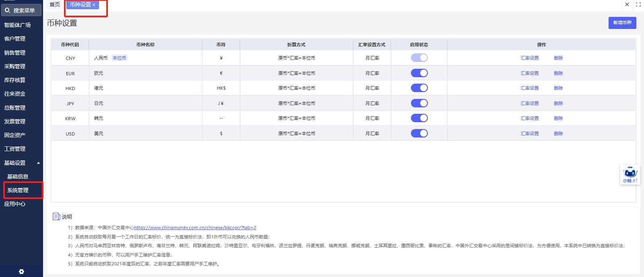Select the 欧元 name cell
This screenshot has width=644, height=277.
point(145,73)
